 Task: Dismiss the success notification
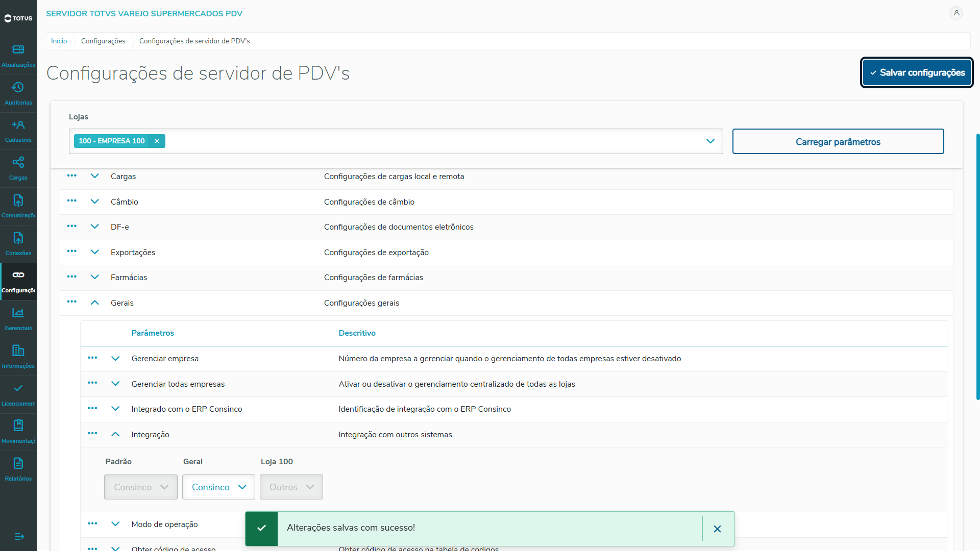[717, 529]
